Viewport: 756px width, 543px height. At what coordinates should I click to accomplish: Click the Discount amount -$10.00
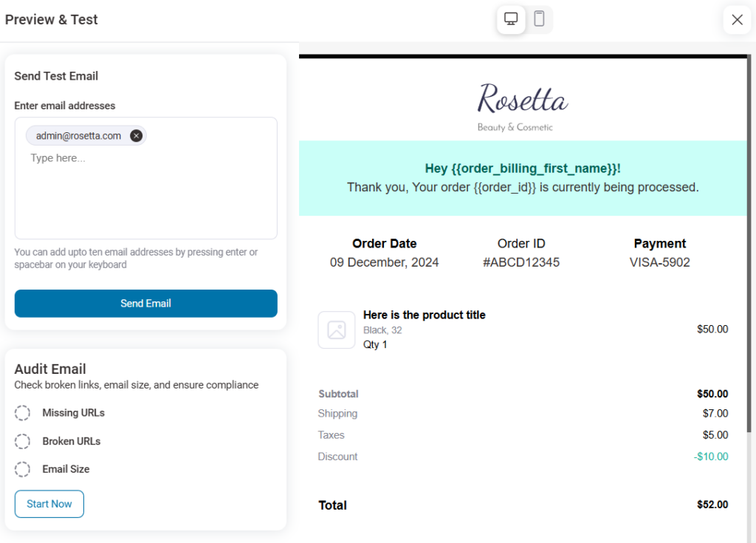click(711, 457)
